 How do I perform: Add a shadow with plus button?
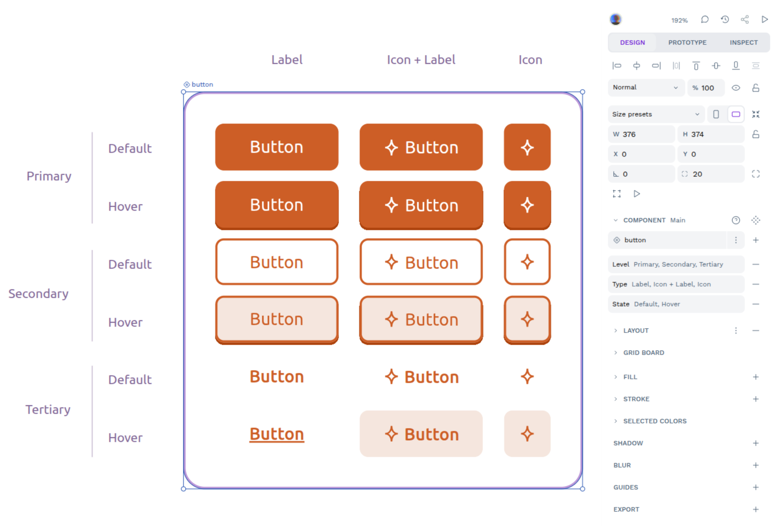(x=756, y=443)
